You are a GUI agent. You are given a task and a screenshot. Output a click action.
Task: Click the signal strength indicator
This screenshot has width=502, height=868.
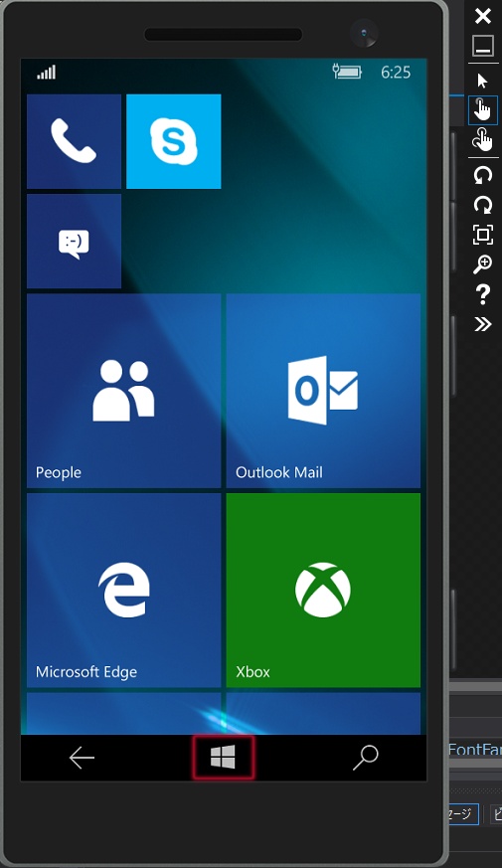47,72
